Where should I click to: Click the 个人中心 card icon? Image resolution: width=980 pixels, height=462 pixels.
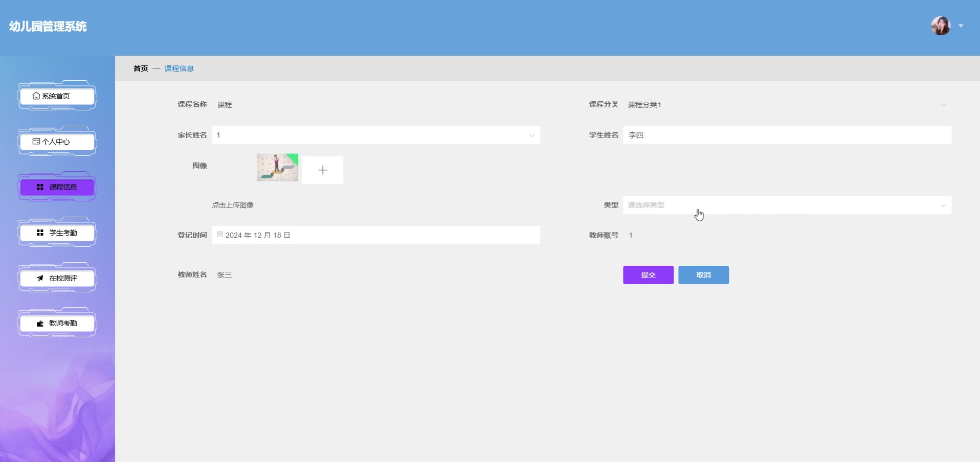click(36, 142)
